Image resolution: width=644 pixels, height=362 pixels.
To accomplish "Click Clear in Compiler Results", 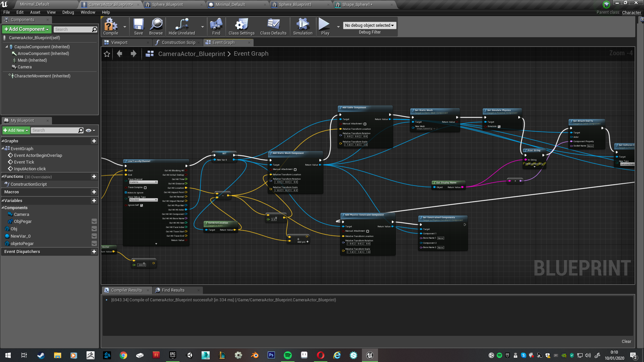I will (626, 342).
